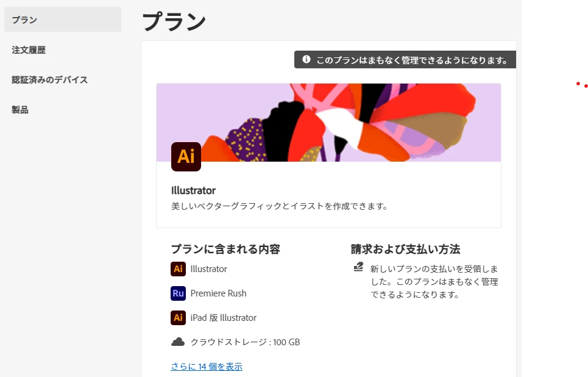This screenshot has height=377, width=588.
Task: Click the Illustrator card title text
Action: [194, 190]
